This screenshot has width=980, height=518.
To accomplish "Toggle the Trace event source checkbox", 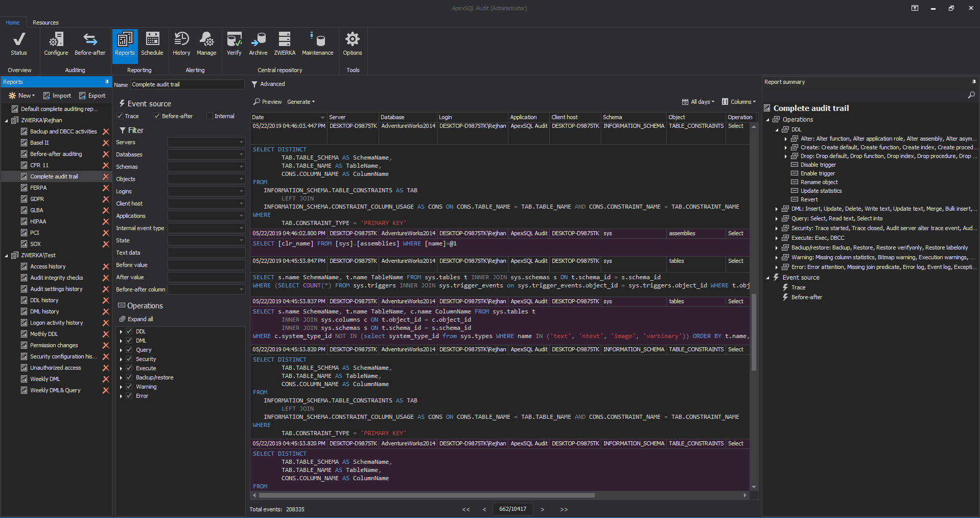I will [120, 116].
